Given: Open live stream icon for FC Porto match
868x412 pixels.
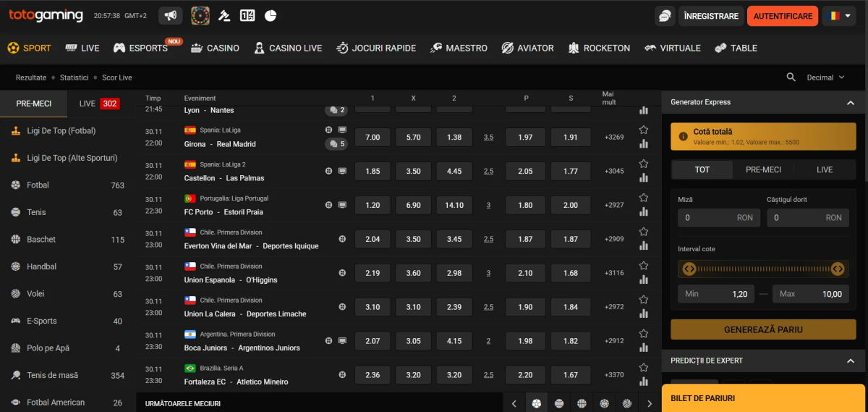Looking at the screenshot, I should (342, 205).
